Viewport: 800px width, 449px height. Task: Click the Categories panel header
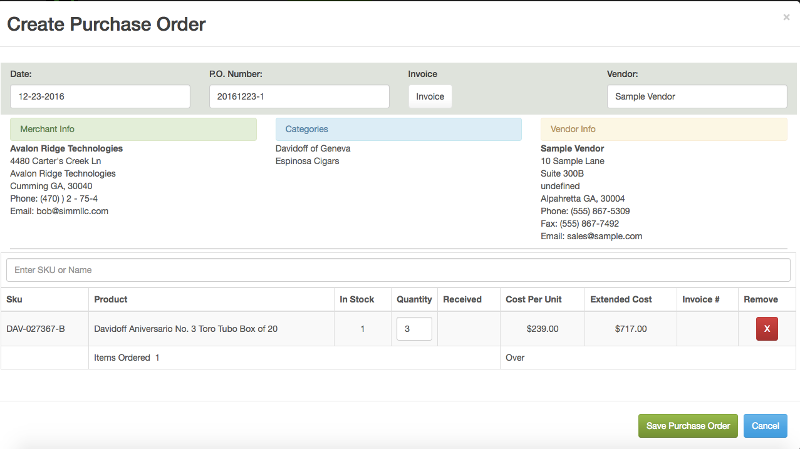coord(398,129)
